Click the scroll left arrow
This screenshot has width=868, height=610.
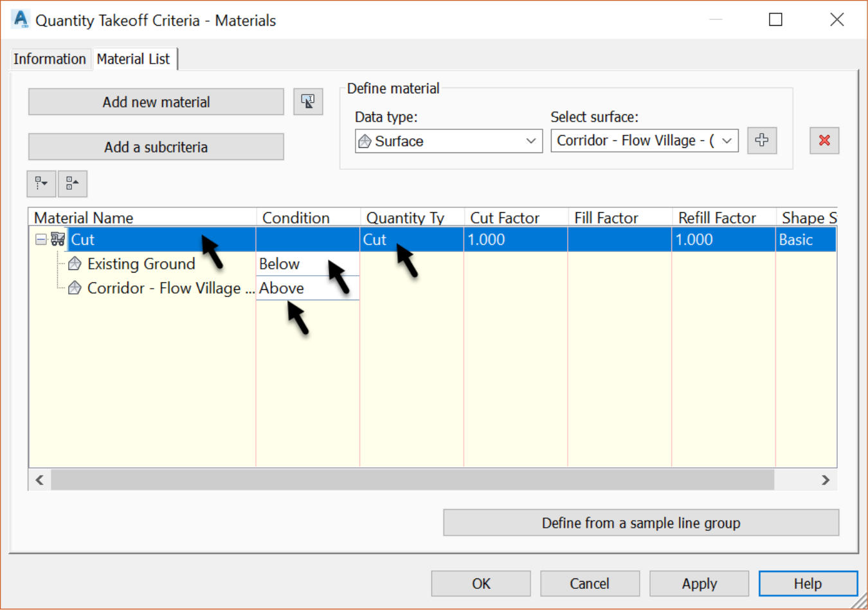tap(40, 480)
